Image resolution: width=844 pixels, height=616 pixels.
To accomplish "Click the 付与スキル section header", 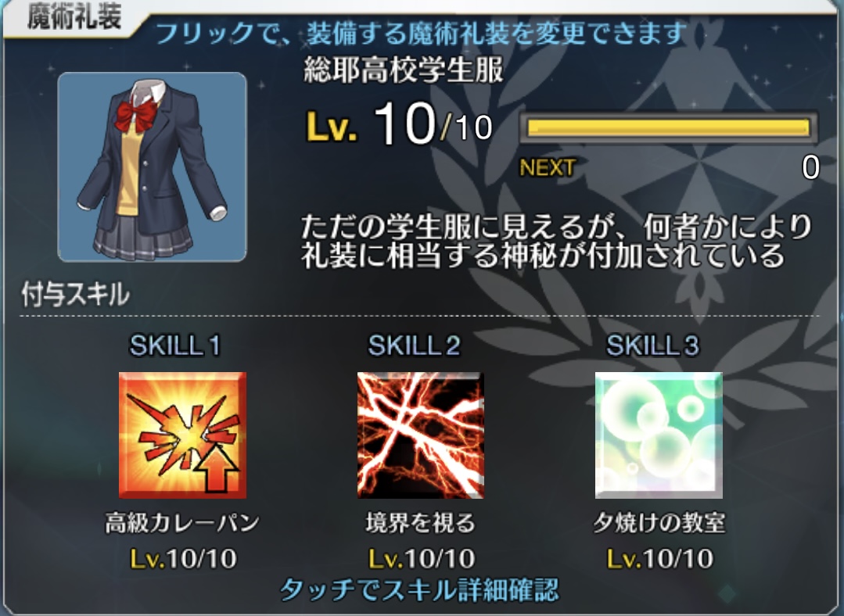I will (x=76, y=295).
